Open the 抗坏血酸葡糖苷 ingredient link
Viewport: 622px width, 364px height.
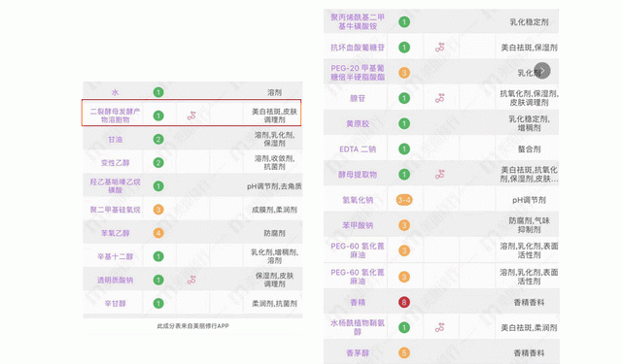click(358, 48)
